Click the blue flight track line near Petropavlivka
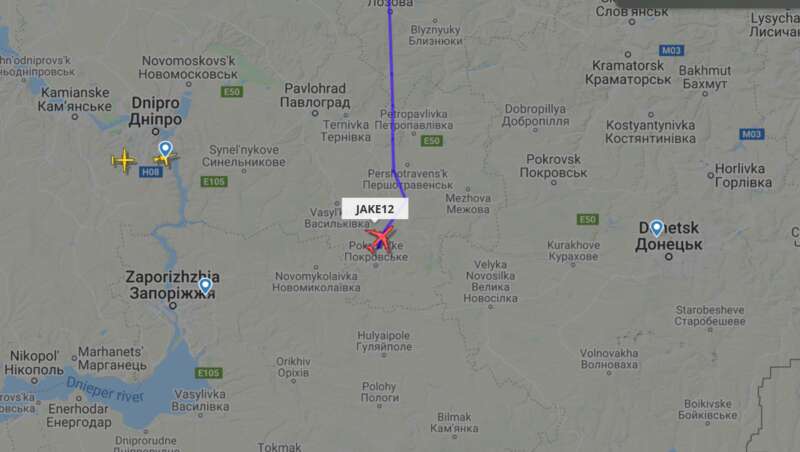800x452 pixels. (392, 128)
